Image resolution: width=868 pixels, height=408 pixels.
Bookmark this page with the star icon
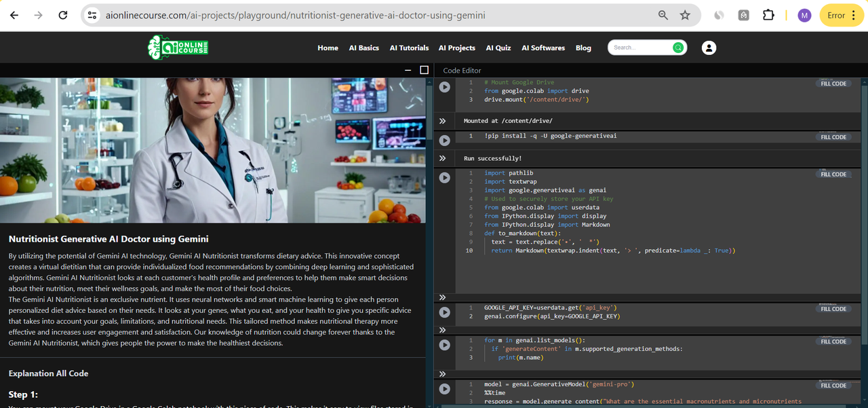(685, 15)
